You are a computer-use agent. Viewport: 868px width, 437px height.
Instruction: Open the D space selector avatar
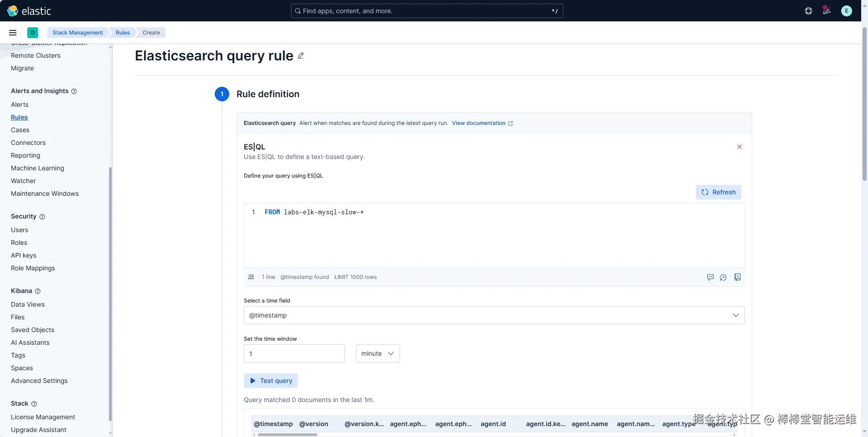click(x=33, y=33)
